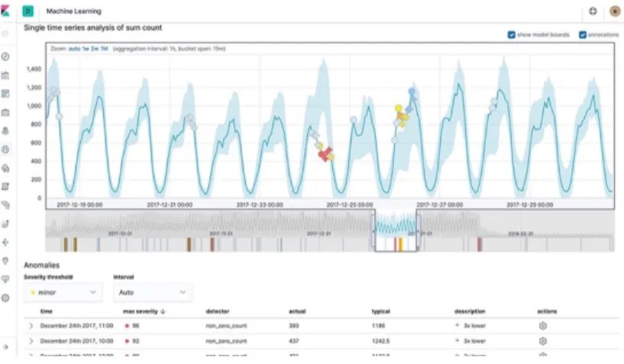Set chart zoom to 1M
The width and height of the screenshot is (624, 364).
coord(104,49)
